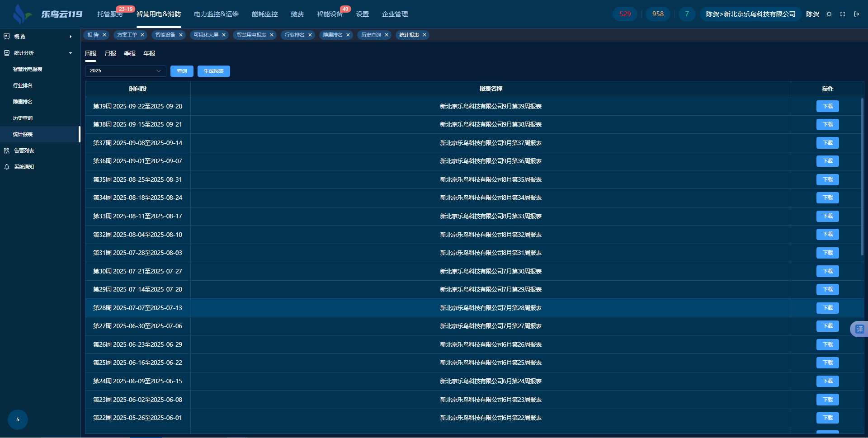The width and height of the screenshot is (868, 438).
Task: Click the fullscreen icon in top bar
Action: click(x=843, y=14)
